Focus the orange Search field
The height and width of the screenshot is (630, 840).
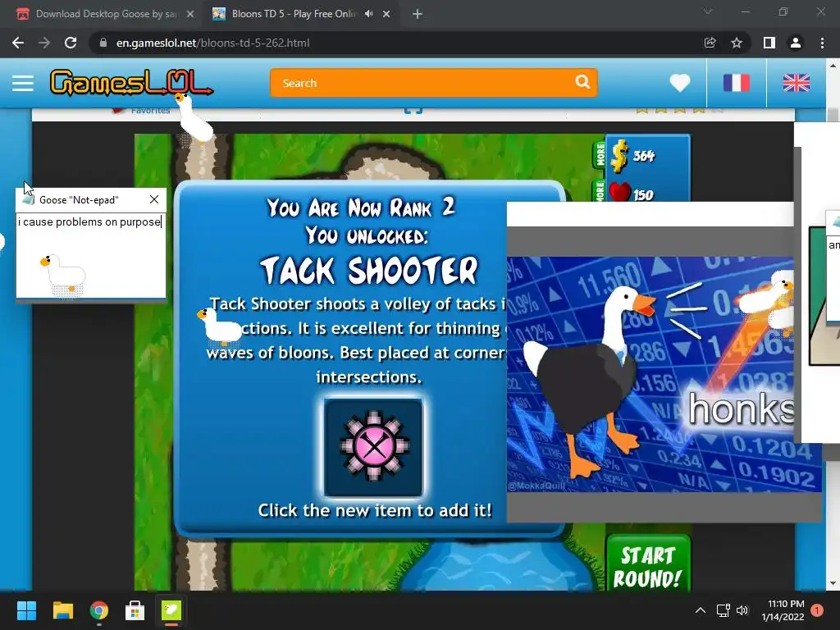[x=433, y=83]
